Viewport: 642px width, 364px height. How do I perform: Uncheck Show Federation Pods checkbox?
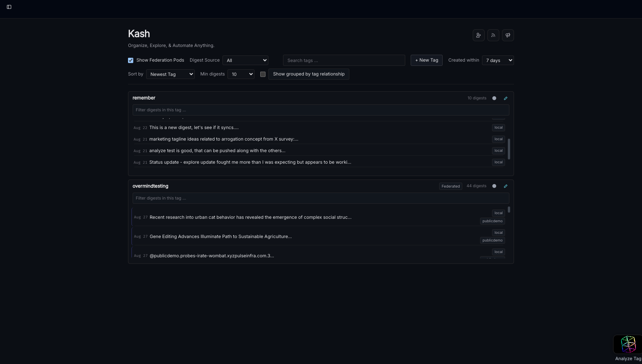(x=131, y=60)
